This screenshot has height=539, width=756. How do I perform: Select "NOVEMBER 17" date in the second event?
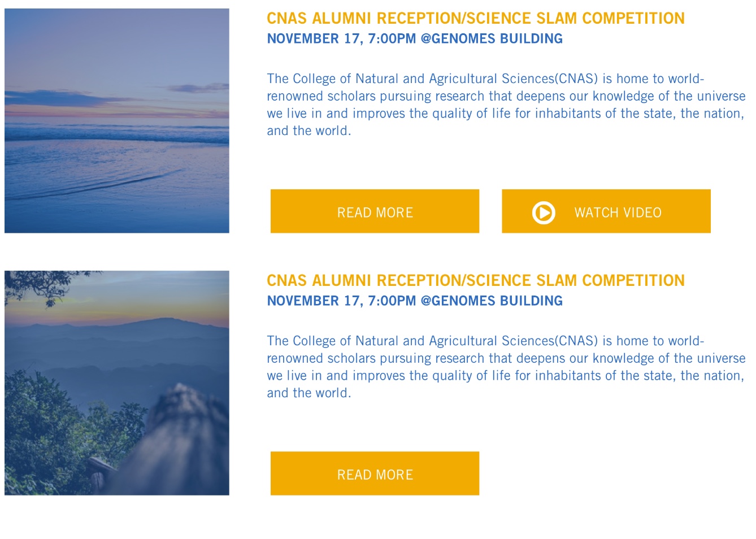click(313, 301)
